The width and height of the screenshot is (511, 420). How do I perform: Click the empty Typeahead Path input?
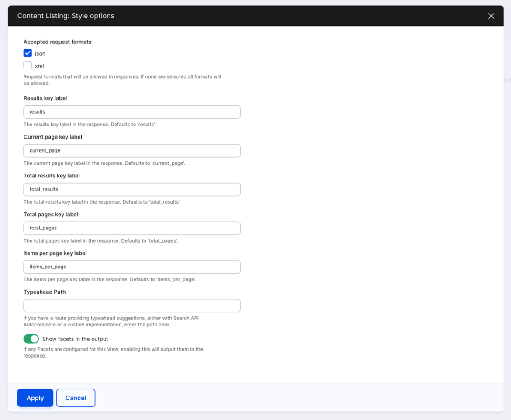131,305
